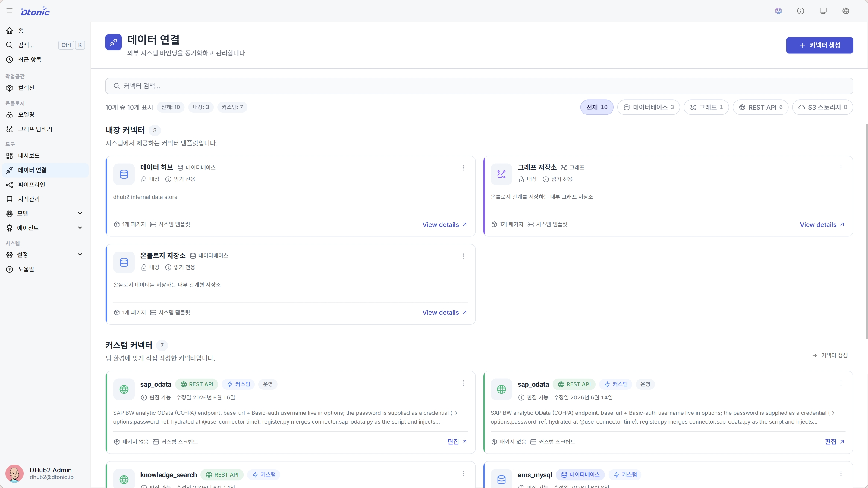
Task: Click the 데이터 허브 database card icon
Action: 124,174
